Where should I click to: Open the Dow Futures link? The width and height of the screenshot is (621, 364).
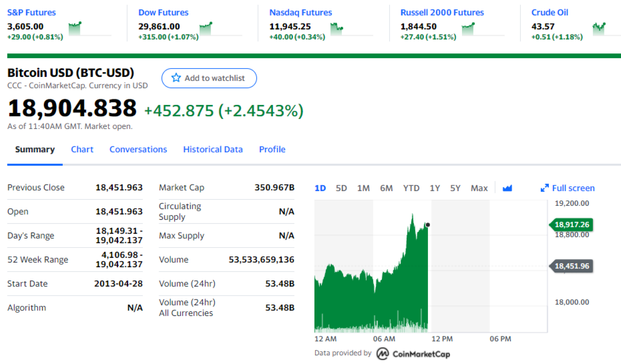[163, 12]
